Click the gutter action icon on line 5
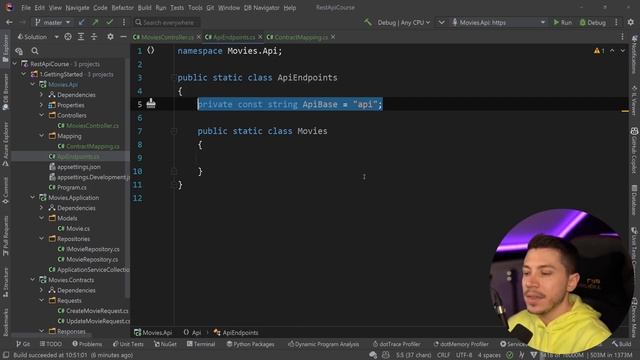This screenshot has height=360, width=640. [x=151, y=103]
